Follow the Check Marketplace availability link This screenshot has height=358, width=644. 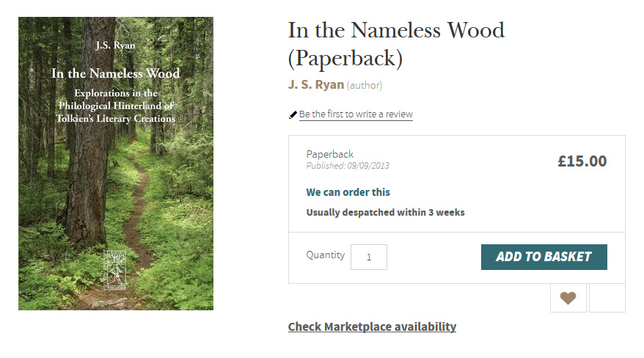click(372, 326)
